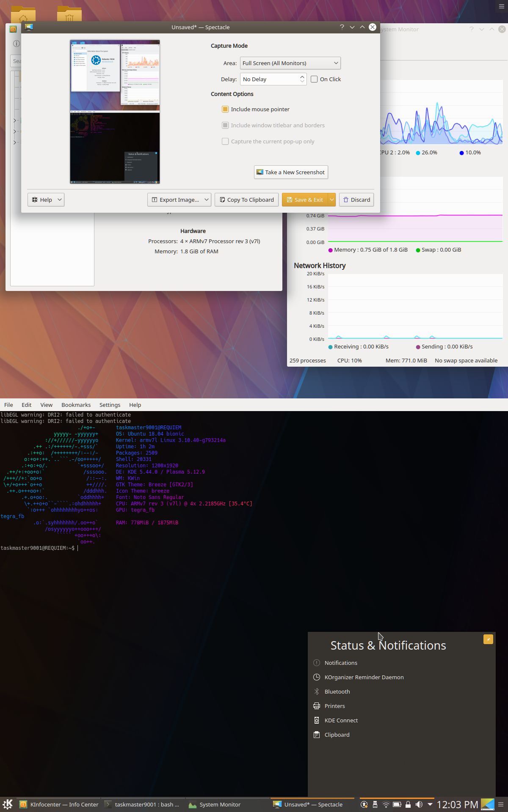508x812 pixels.
Task: Open the Konsole View menu
Action: point(47,405)
